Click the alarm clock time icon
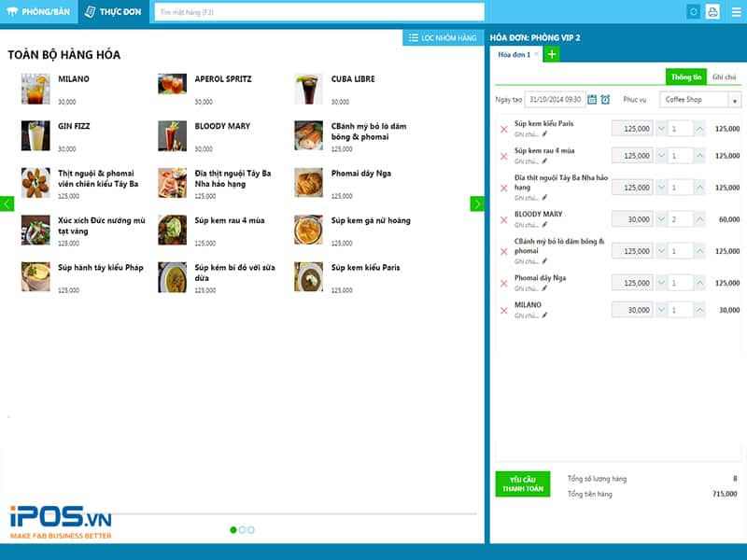 point(605,99)
